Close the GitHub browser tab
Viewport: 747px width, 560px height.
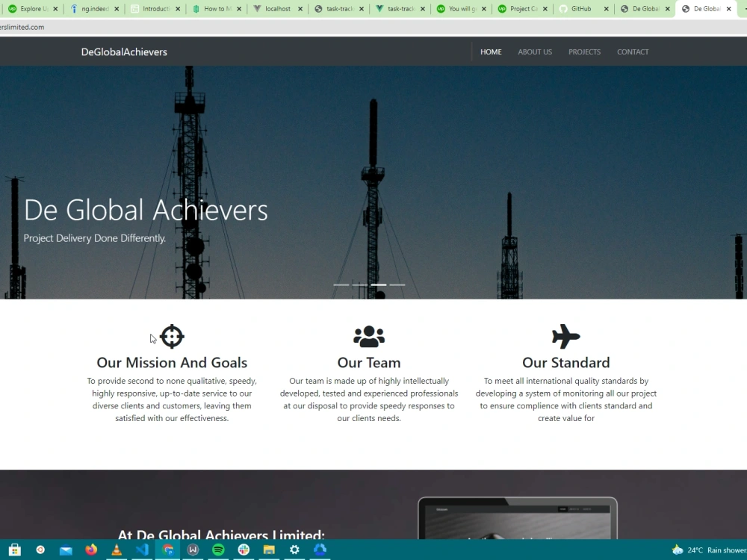click(x=607, y=8)
